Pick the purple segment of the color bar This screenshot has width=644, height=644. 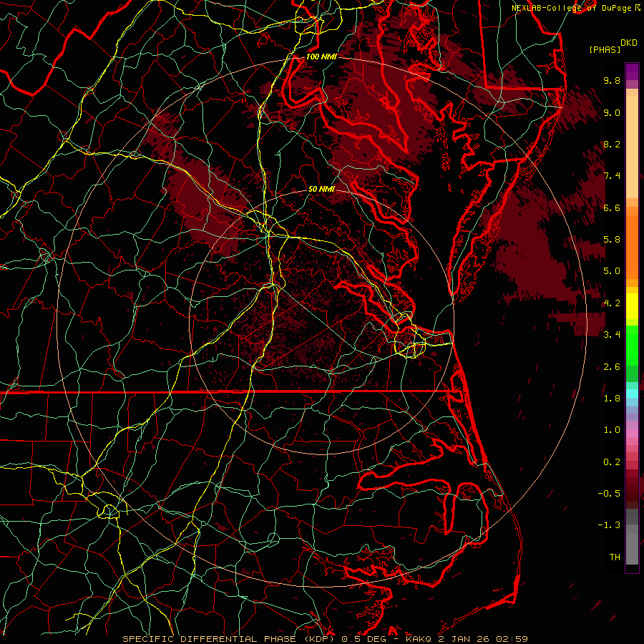point(632,72)
